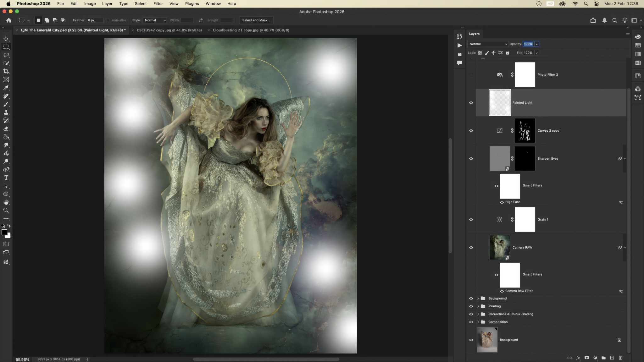Switch to DSCF3942 copy.jpg tab
The image size is (644, 362).
169,30
